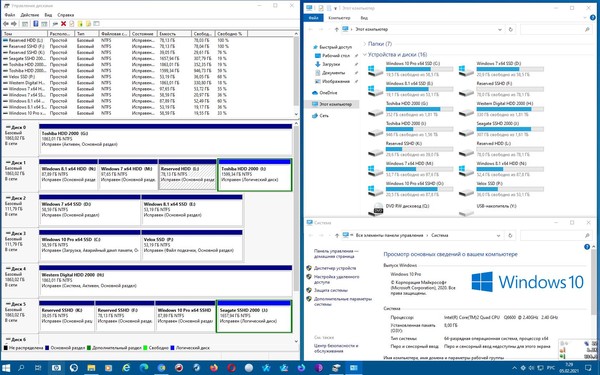Image resolution: width=600 pixels, height=375 pixels.
Task: Click the refresh button beside Explorer address bar
Action: click(510, 29)
